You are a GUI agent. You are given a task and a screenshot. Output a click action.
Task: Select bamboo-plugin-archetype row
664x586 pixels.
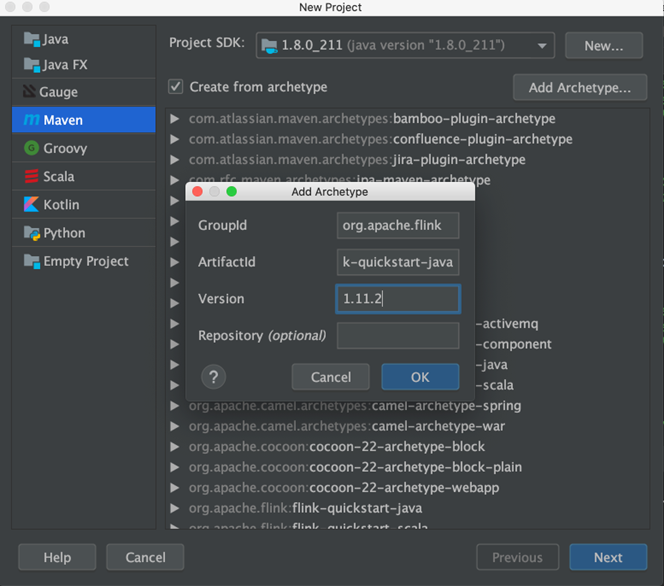[x=408, y=119]
